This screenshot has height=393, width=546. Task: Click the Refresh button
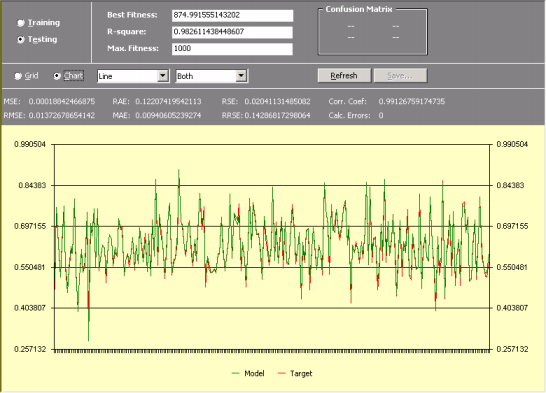pos(344,76)
